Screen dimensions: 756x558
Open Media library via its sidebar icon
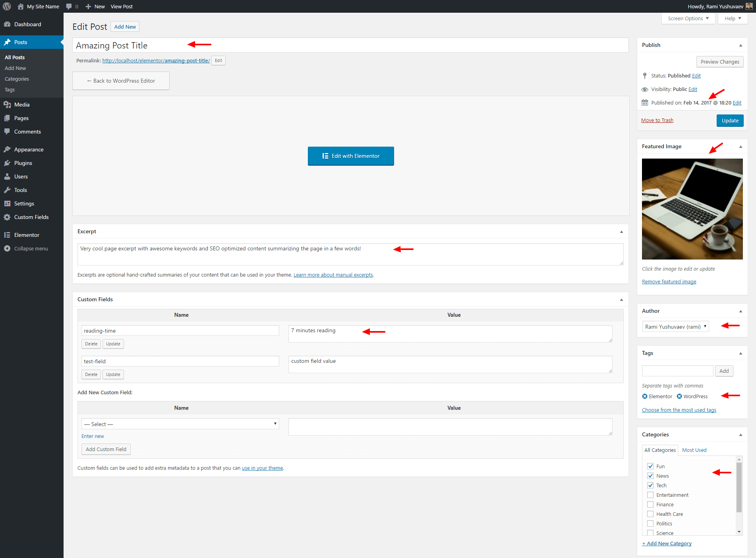click(7, 105)
